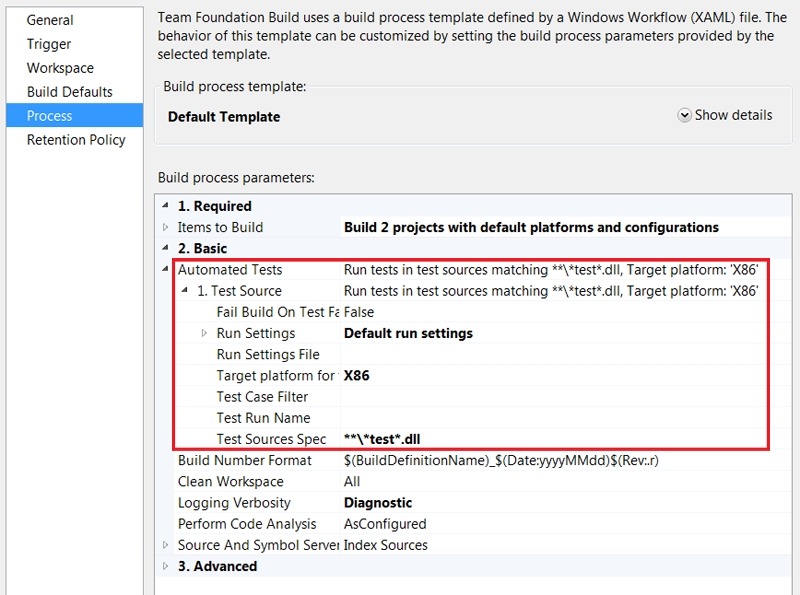Collapse the 1. Required group

tap(165, 206)
